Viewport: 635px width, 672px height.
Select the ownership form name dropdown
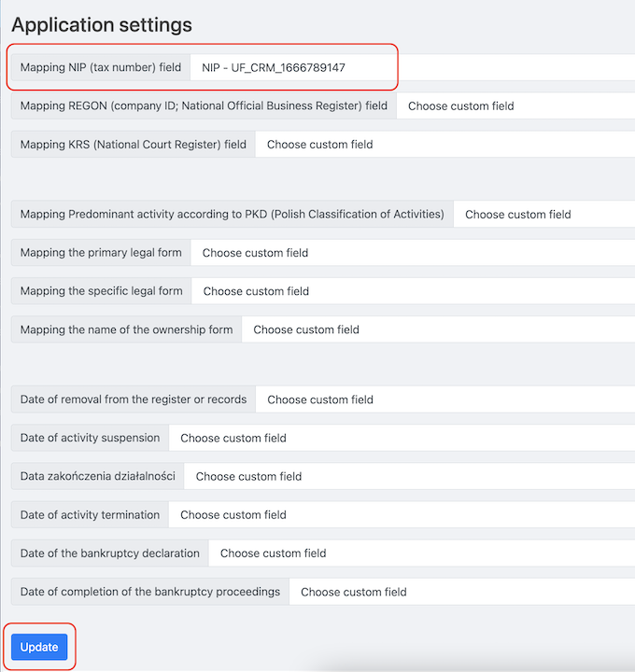[x=437, y=329]
